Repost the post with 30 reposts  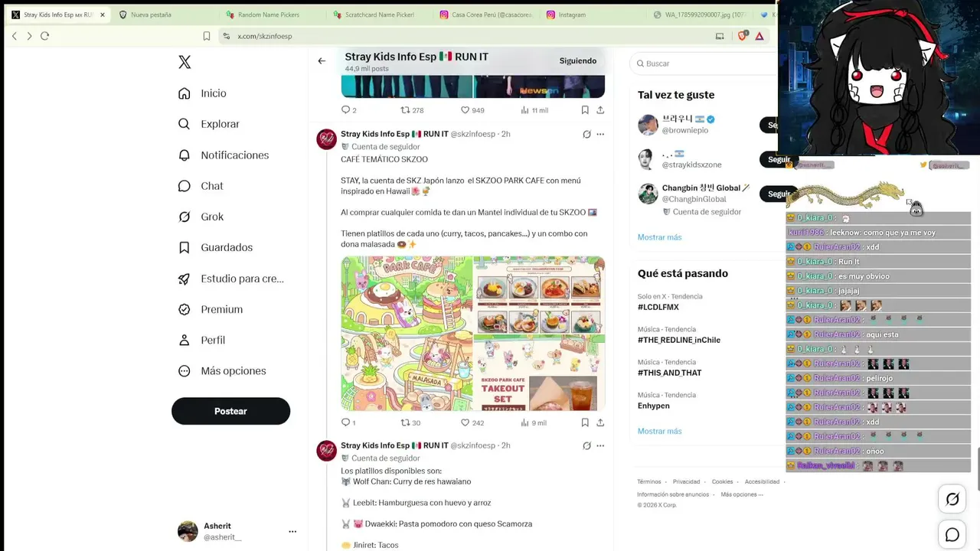tap(411, 422)
